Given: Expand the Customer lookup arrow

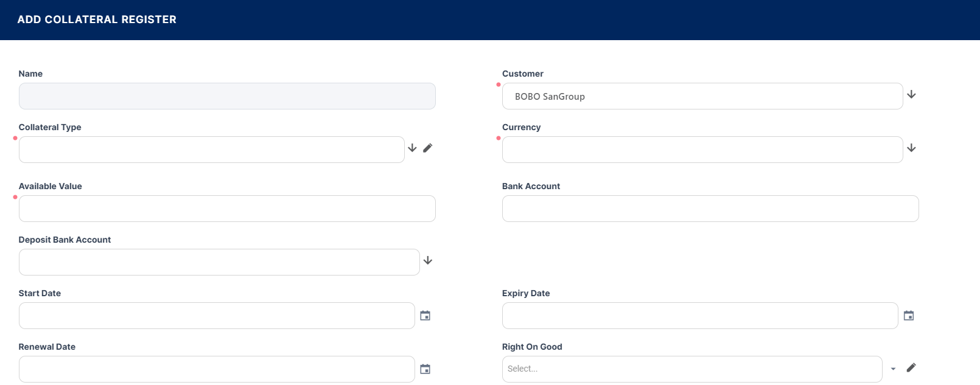Looking at the screenshot, I should 911,94.
